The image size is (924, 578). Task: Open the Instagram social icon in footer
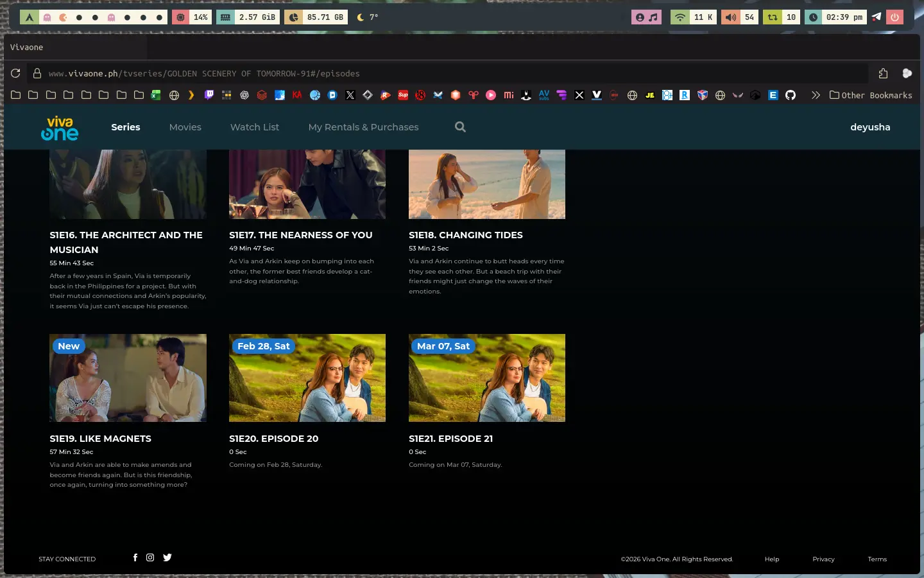(x=150, y=557)
